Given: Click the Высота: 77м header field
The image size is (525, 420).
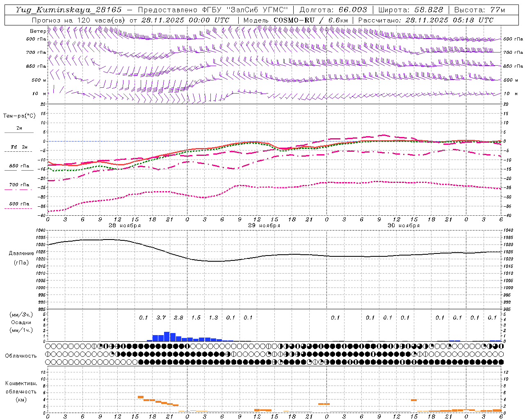Looking at the screenshot, I should tap(479, 10).
